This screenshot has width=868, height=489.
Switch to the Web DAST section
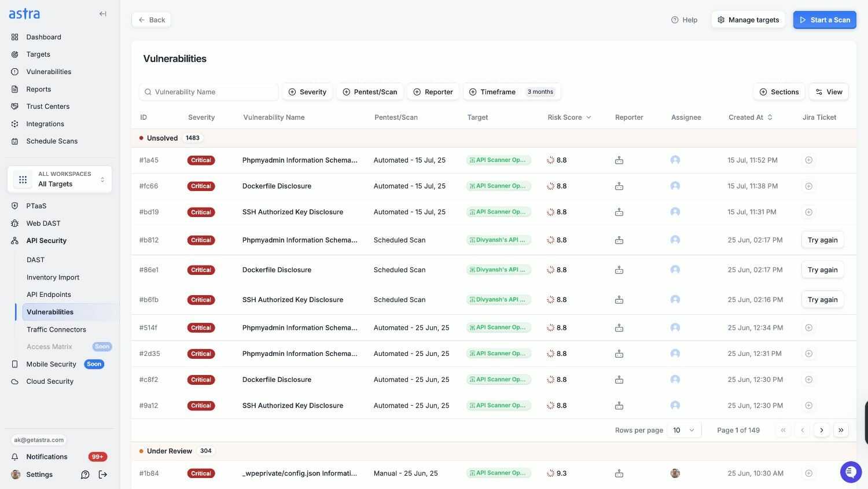click(43, 223)
